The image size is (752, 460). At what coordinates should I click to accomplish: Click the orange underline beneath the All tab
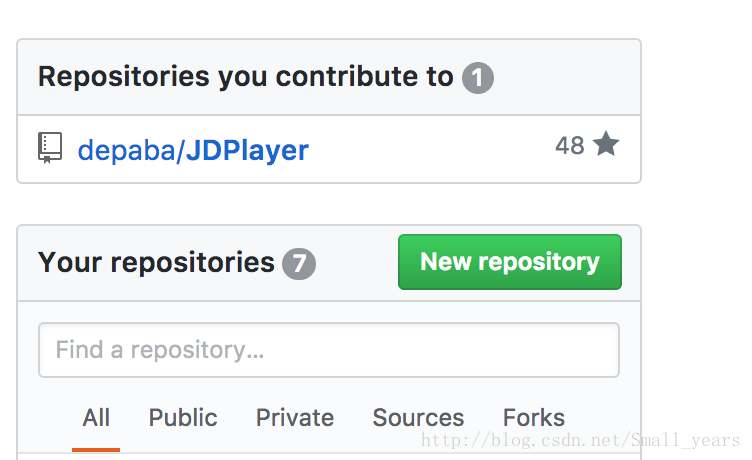96,450
